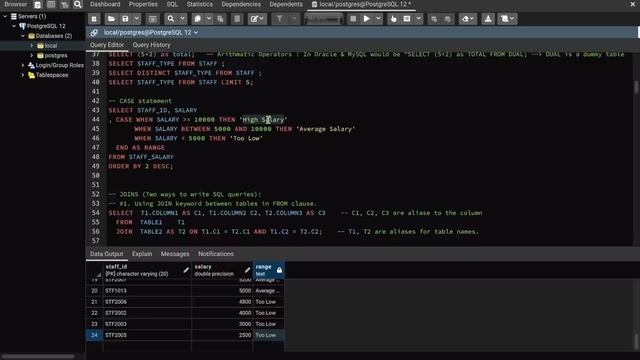Click the editor vertical scrollbar thumb

click(x=636, y=88)
